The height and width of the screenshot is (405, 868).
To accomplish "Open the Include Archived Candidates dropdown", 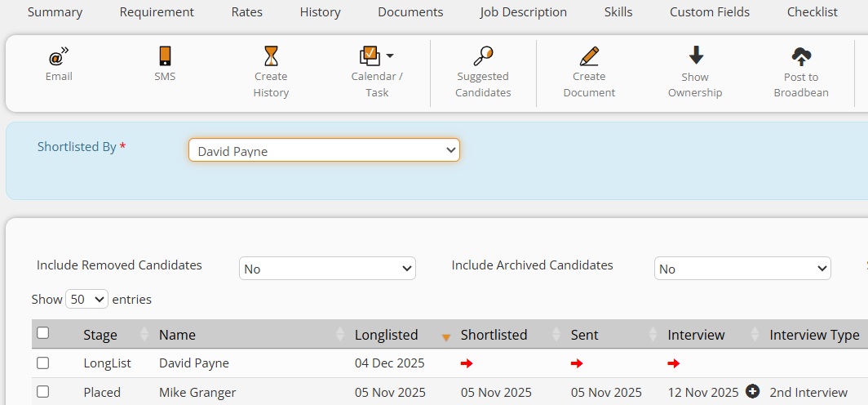I will coord(742,269).
